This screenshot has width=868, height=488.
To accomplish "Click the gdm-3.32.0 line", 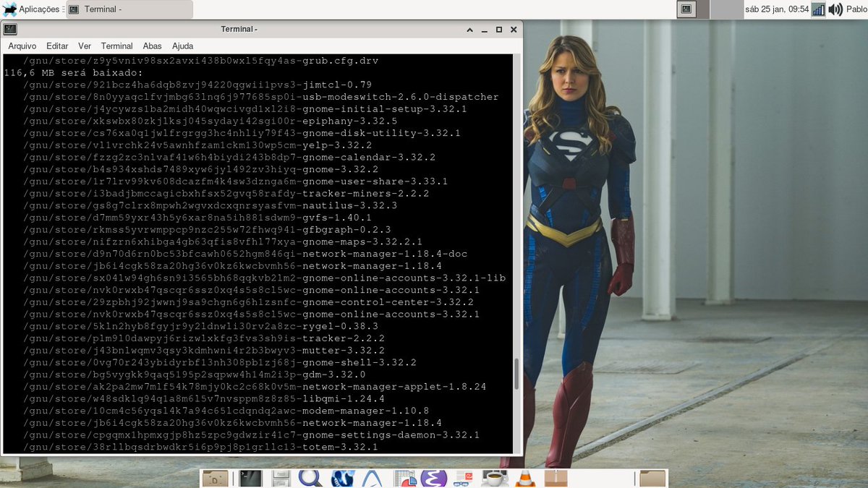I will (x=194, y=374).
